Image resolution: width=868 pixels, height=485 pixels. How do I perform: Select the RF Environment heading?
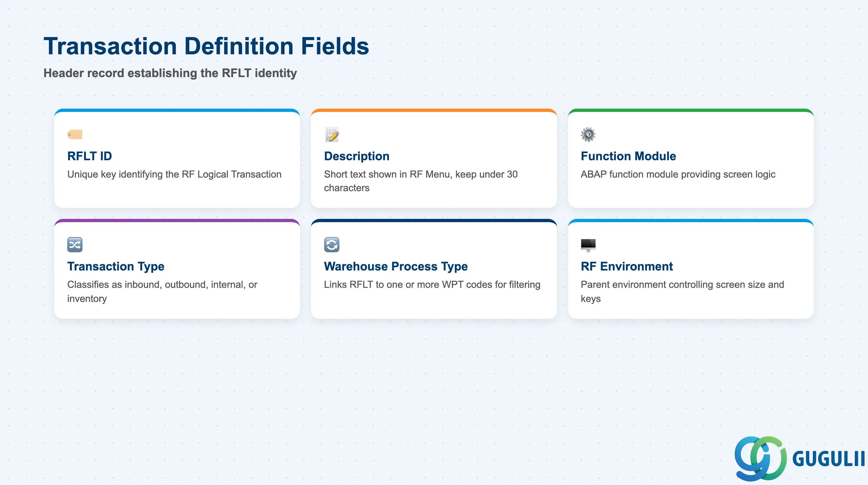pos(627,266)
